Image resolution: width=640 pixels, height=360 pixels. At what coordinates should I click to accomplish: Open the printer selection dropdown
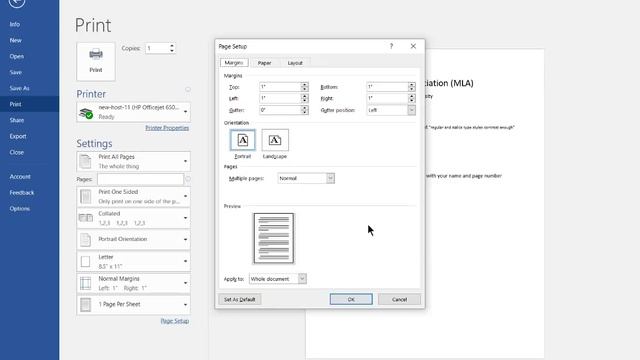[133, 112]
